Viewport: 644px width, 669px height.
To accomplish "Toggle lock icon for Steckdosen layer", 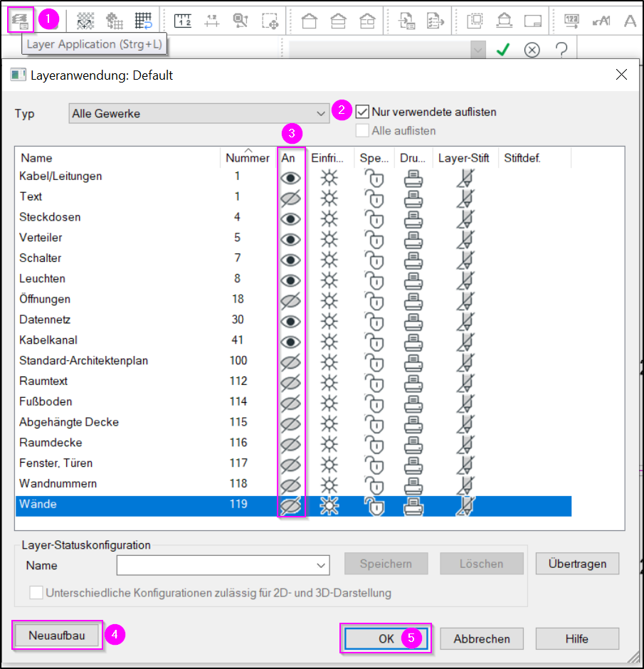I will pos(374,219).
